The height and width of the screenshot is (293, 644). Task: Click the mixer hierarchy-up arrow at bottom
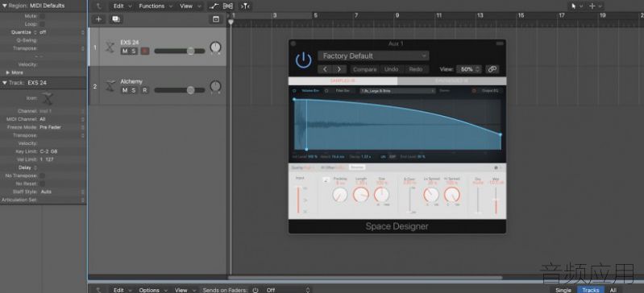coord(98,290)
